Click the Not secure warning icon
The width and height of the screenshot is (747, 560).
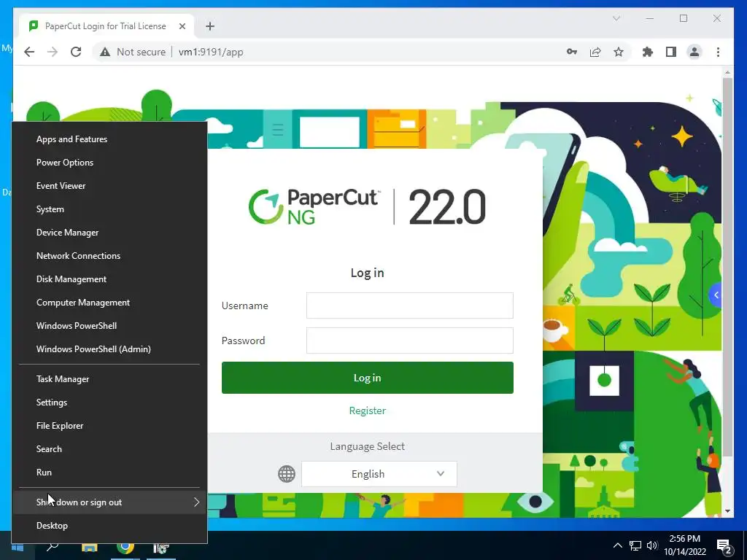105,52
